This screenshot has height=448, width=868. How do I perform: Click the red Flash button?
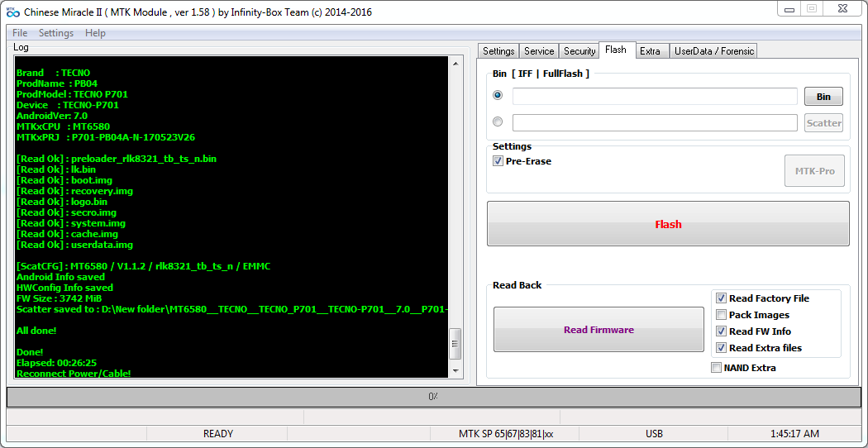coord(668,224)
